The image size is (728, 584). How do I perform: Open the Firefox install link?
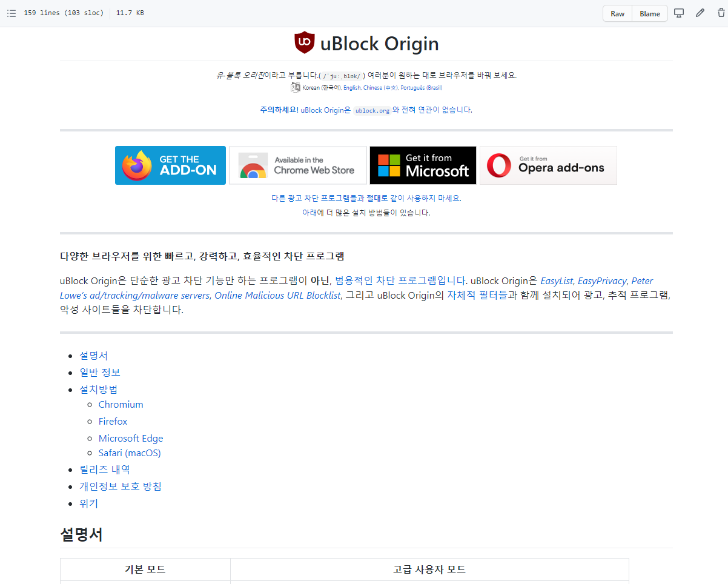pyautogui.click(x=113, y=421)
